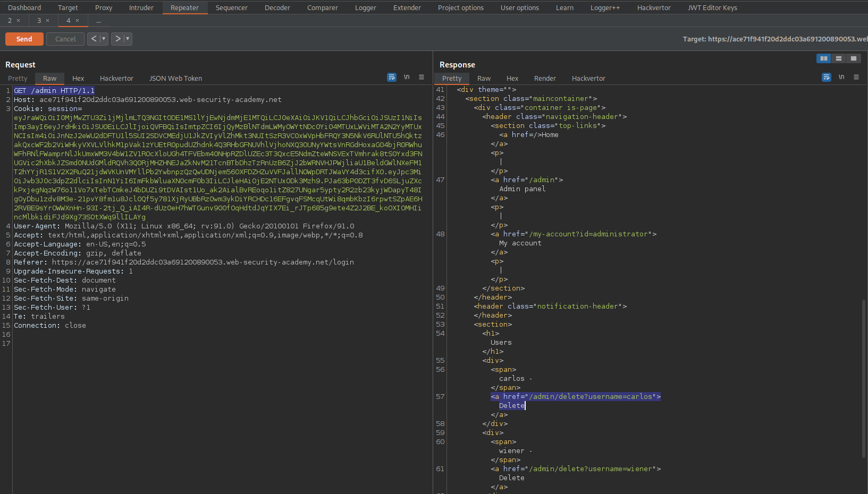Select Repeater sub-tab 2
Screen dimensions: 868x494
[x=10, y=21]
